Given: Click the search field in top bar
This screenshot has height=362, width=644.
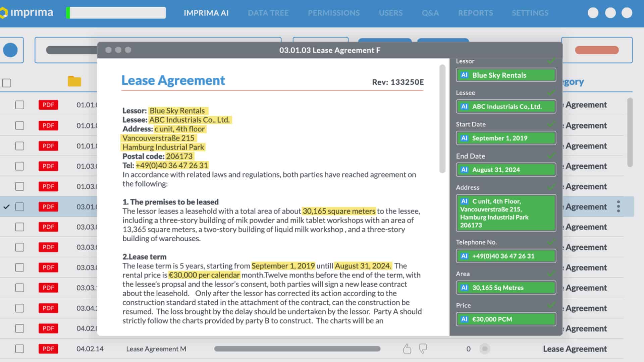Looking at the screenshot, I should [x=117, y=13].
